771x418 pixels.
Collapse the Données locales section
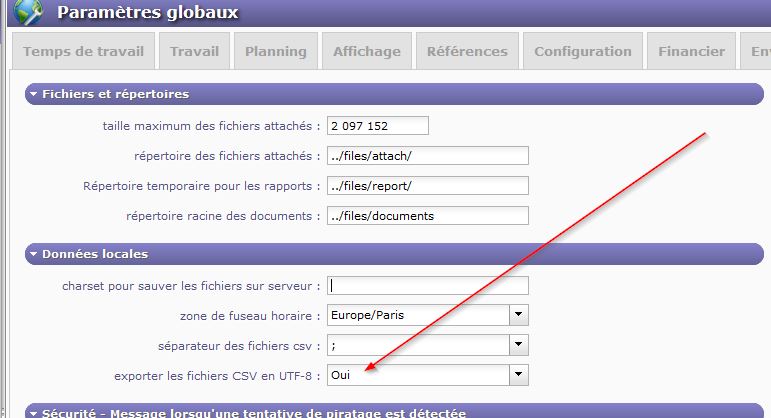(33, 254)
